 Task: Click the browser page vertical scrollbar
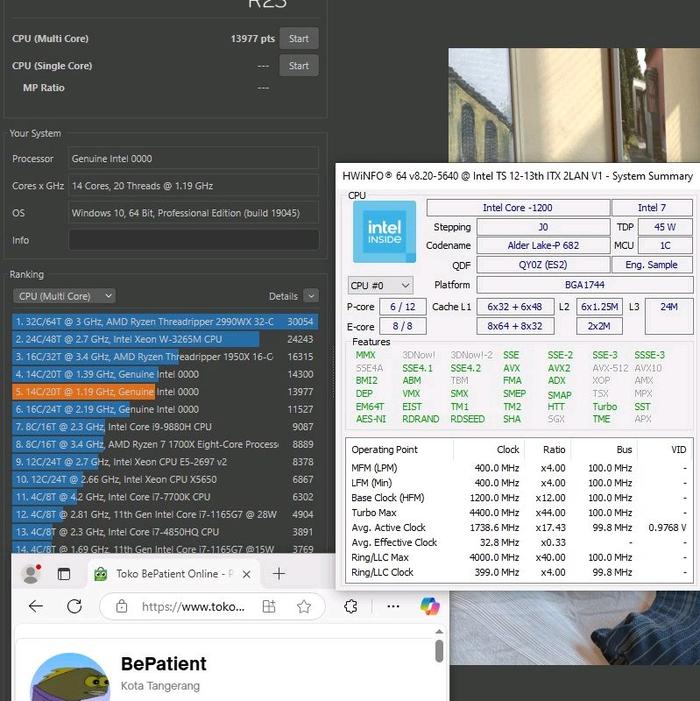pyautogui.click(x=439, y=652)
